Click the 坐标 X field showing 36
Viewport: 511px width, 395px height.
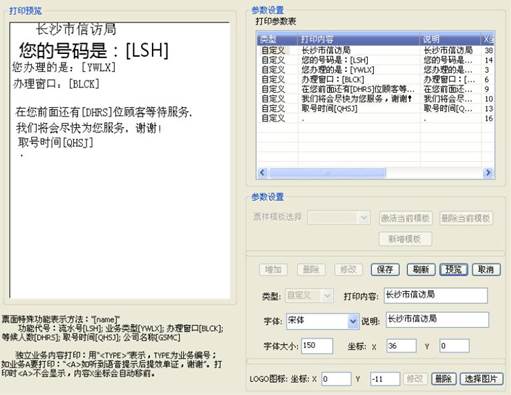(401, 346)
